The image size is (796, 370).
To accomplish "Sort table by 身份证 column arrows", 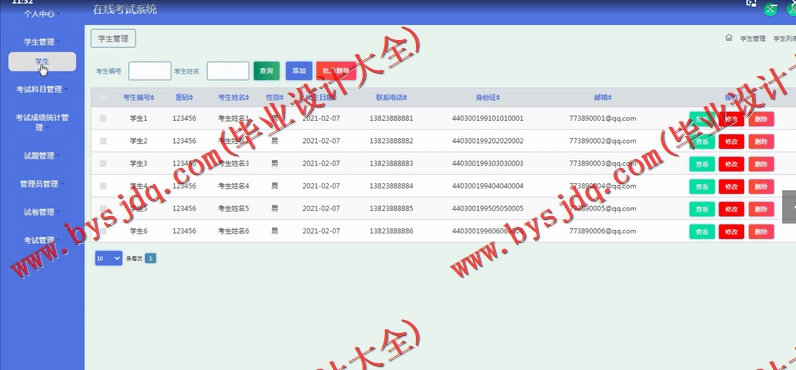I will [499, 97].
